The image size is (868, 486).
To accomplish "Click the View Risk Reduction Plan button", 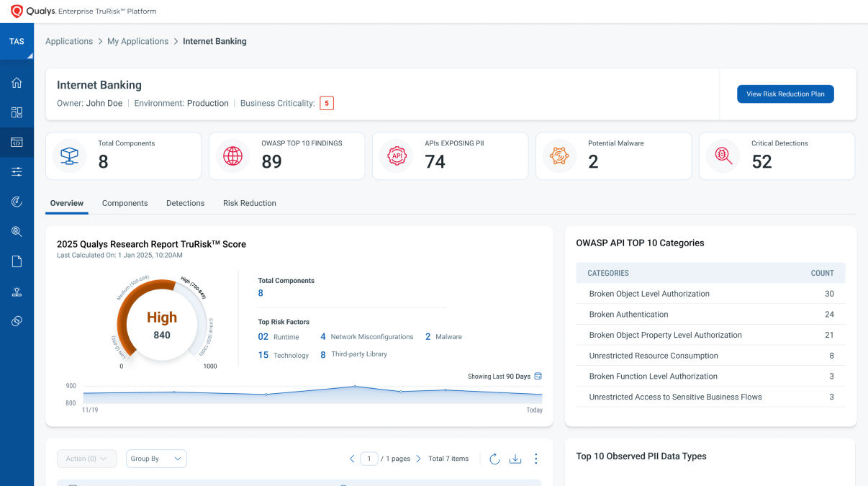I will coord(785,94).
